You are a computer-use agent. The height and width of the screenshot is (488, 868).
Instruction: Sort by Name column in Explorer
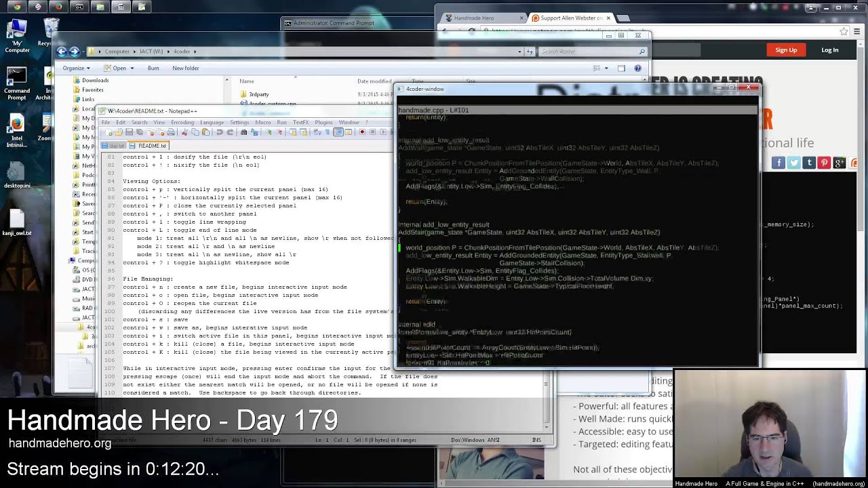click(246, 81)
